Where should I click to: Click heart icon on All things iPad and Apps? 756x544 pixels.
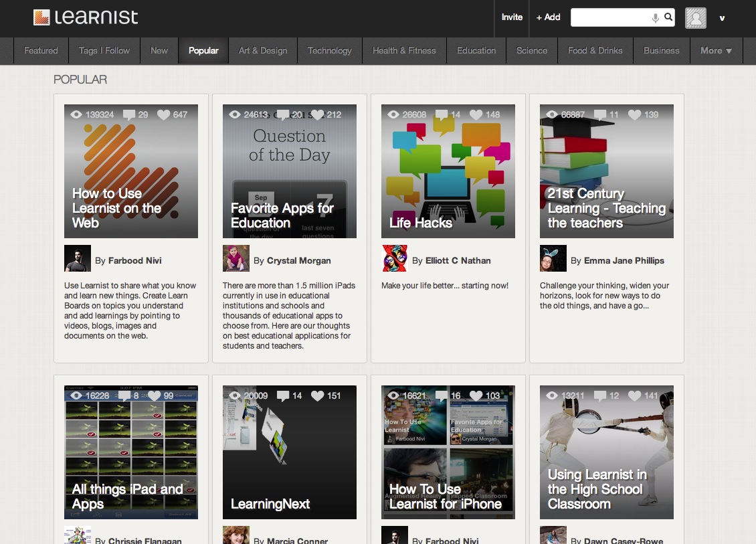coord(154,396)
